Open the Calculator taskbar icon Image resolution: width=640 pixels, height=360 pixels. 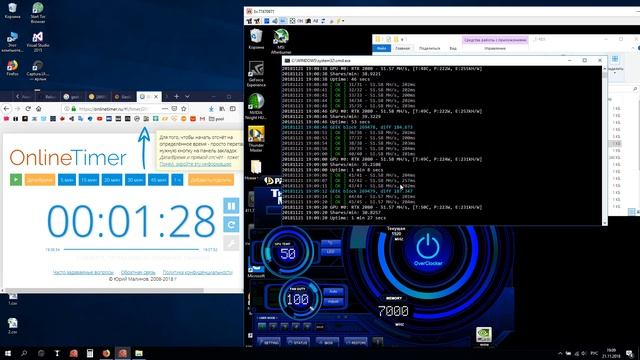click(x=90, y=353)
